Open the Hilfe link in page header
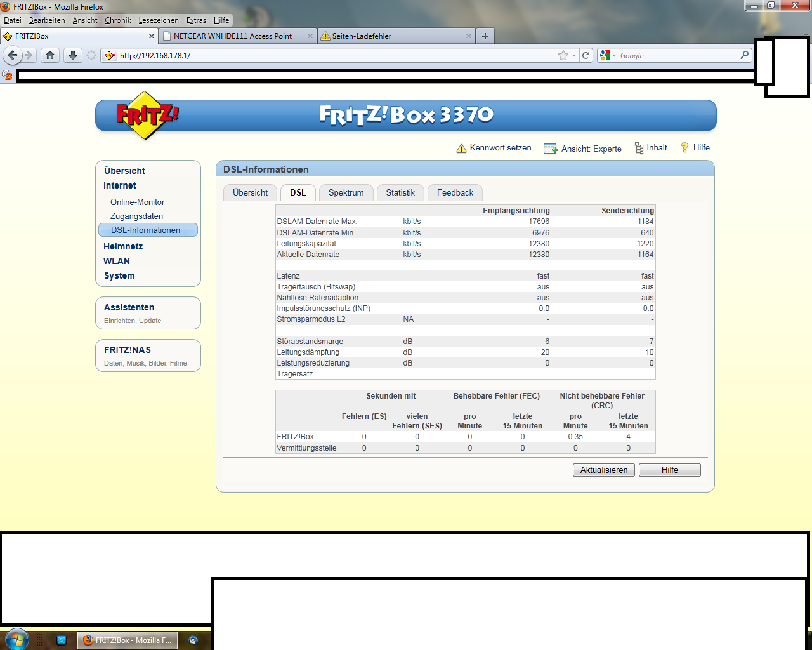The height and width of the screenshot is (650, 812). pyautogui.click(x=701, y=147)
